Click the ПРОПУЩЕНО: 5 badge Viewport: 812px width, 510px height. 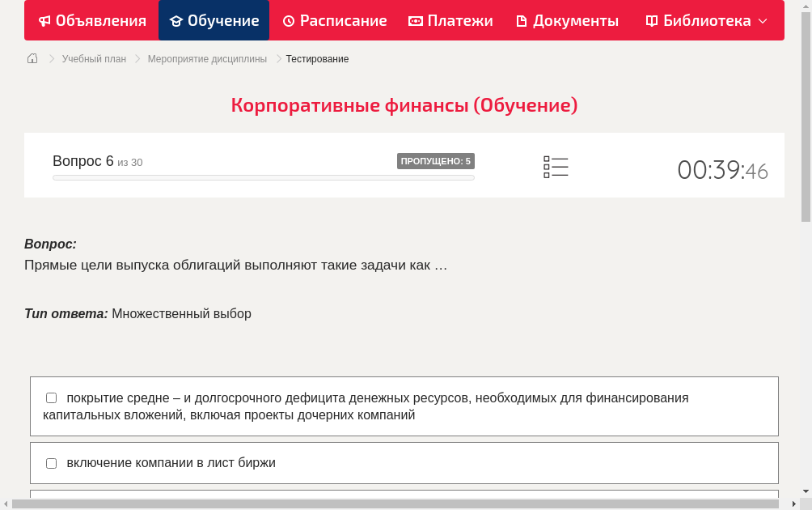tap(436, 161)
